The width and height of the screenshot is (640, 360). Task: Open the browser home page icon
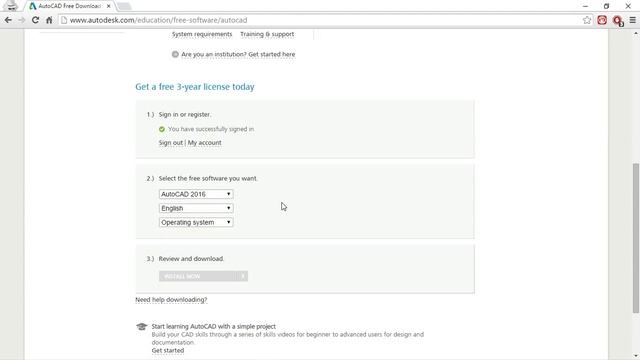tap(49, 20)
